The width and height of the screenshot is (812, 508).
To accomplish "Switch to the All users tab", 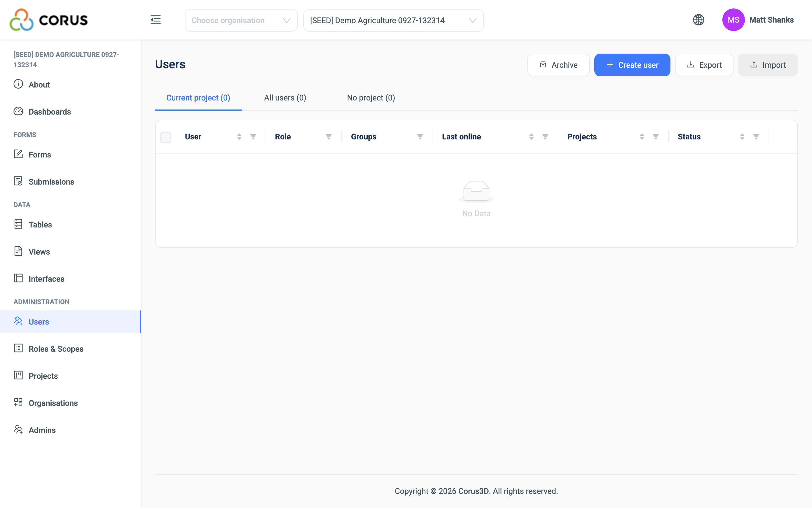I will pos(285,98).
